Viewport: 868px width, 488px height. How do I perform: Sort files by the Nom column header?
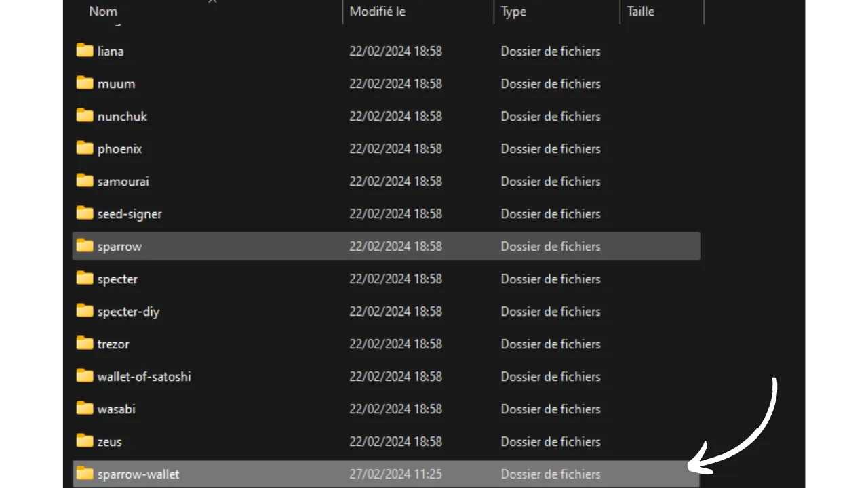coord(103,12)
